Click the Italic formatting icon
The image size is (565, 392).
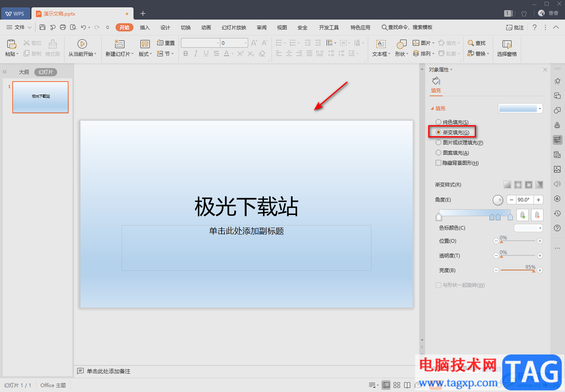point(196,53)
